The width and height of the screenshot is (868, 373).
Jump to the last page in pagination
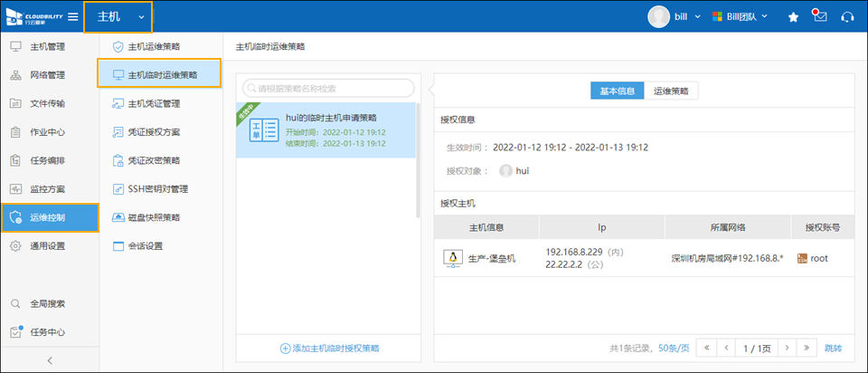coord(807,348)
